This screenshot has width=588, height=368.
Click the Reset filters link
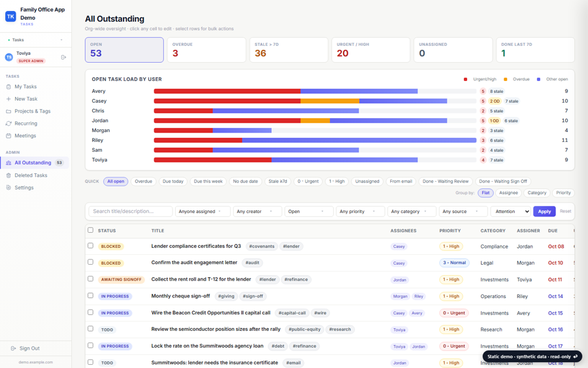565,211
